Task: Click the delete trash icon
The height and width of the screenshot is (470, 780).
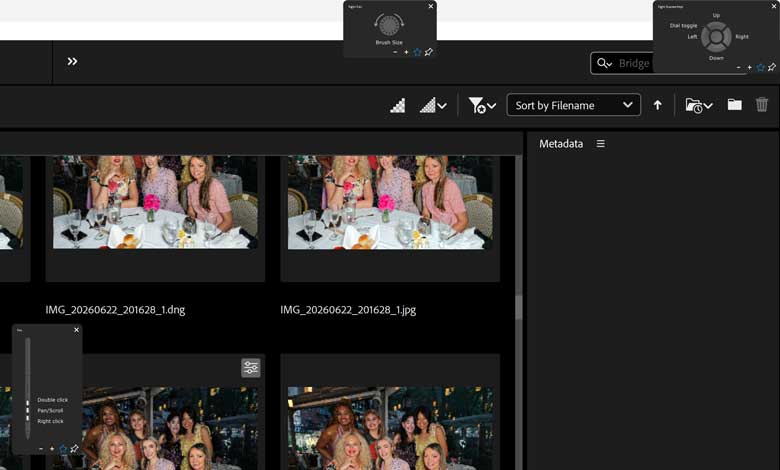Action: (x=762, y=104)
